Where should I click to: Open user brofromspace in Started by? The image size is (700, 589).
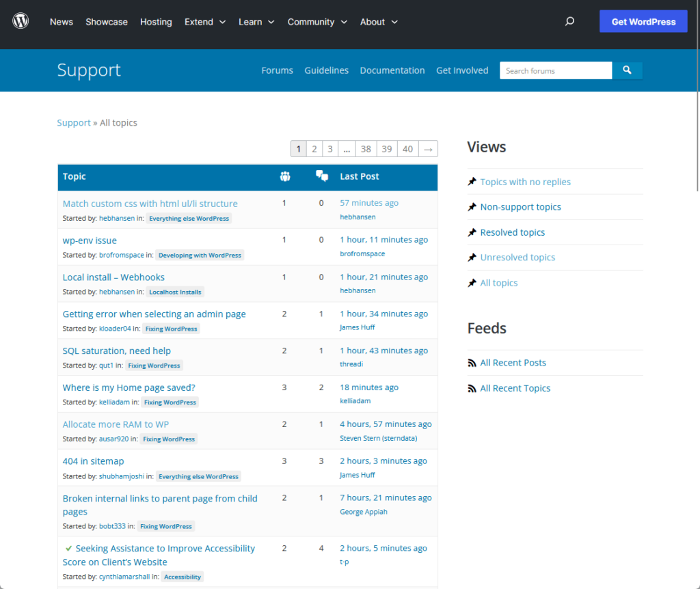pyautogui.click(x=122, y=256)
